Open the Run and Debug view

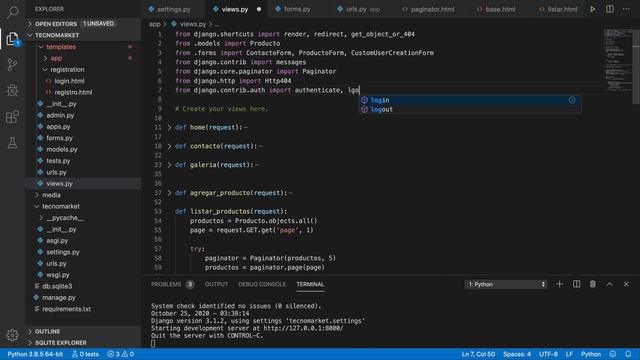tap(12, 90)
